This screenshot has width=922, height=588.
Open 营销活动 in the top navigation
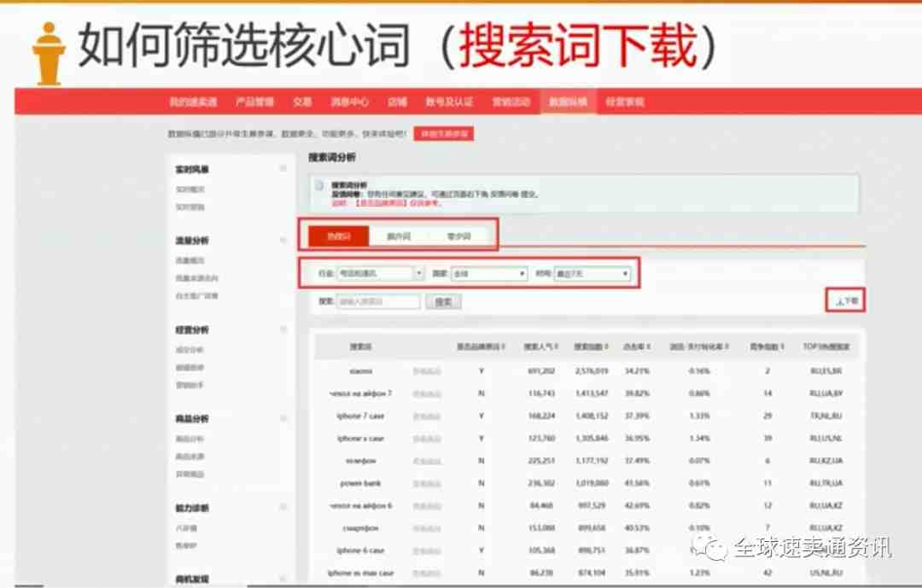click(511, 102)
